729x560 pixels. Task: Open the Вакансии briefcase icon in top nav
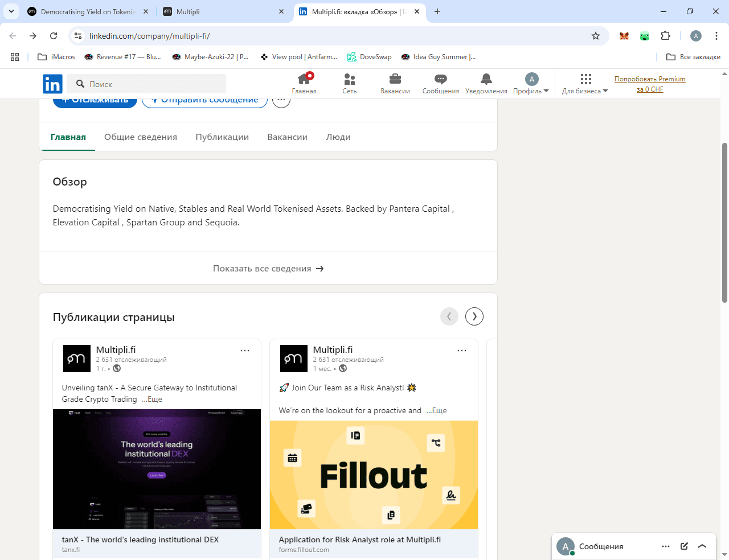click(x=395, y=84)
